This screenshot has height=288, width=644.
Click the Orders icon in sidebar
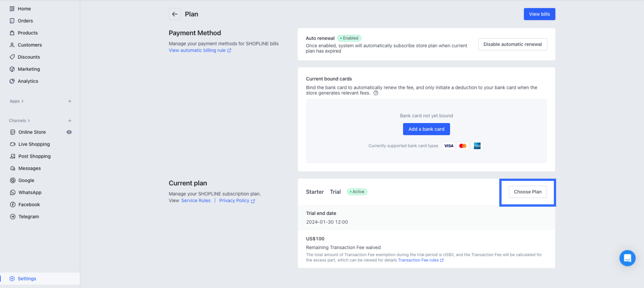pyautogui.click(x=12, y=21)
